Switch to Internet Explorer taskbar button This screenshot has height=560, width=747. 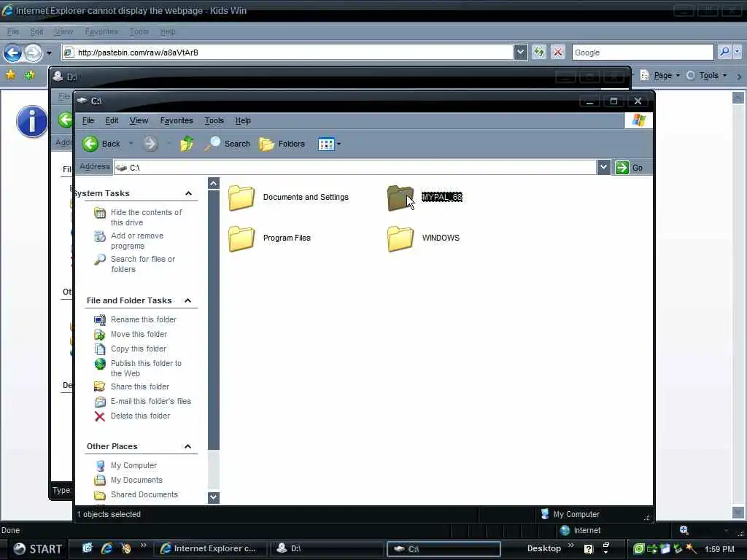(x=210, y=548)
